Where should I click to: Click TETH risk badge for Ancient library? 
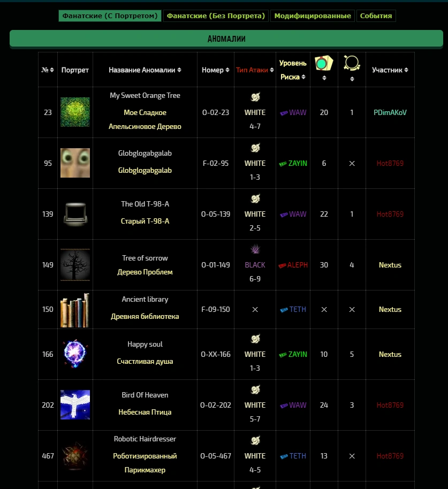(293, 309)
